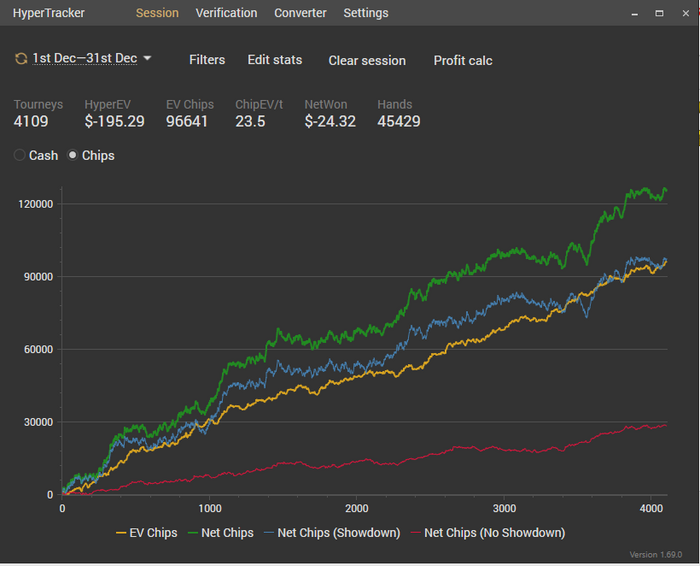
Task: Go to the Converter tab
Action: point(300,13)
